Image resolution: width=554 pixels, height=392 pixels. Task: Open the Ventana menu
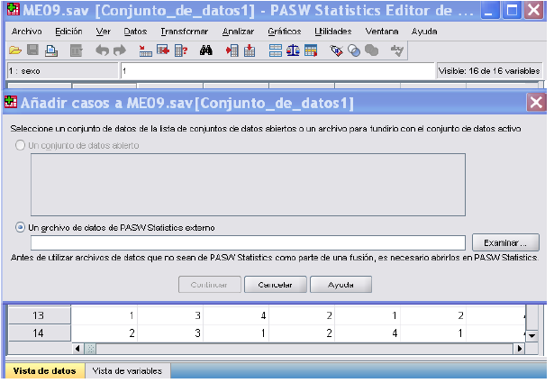pos(382,32)
